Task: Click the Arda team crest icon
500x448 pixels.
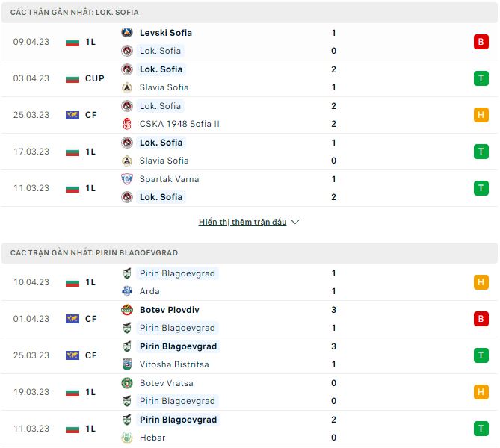Action: pyautogui.click(x=127, y=291)
